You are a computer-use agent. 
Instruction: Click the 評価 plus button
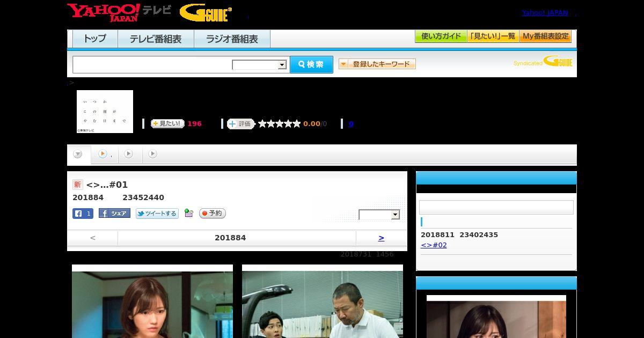[241, 124]
